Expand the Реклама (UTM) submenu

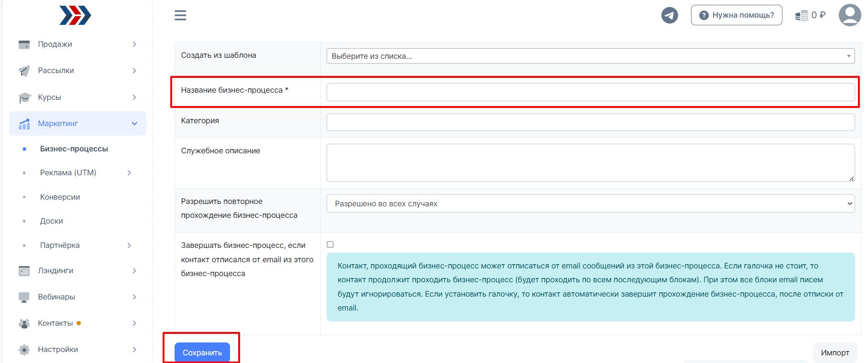[129, 173]
